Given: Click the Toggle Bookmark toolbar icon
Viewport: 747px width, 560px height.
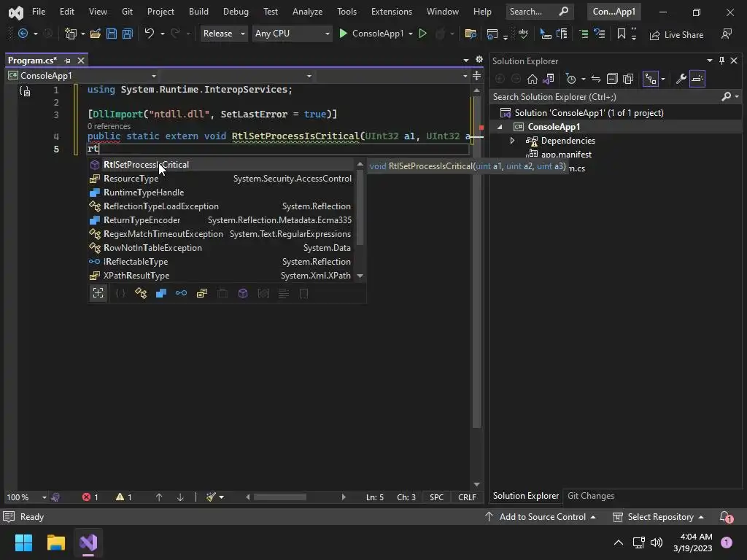Looking at the screenshot, I should tap(622, 34).
